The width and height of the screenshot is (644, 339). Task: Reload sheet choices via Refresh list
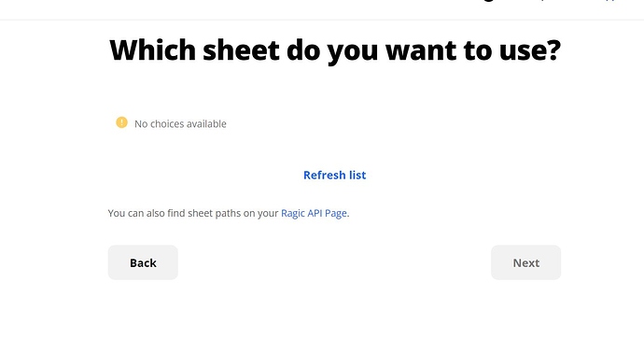tap(335, 175)
